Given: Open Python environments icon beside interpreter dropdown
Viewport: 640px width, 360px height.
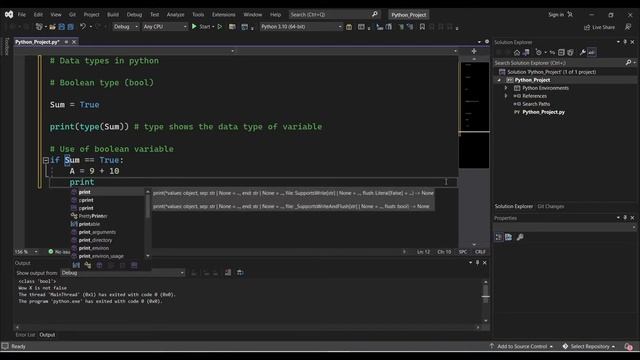Looking at the screenshot, I should pos(349,27).
